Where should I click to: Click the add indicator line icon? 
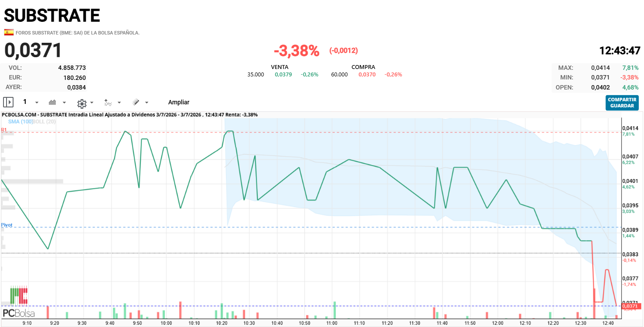pos(108,103)
